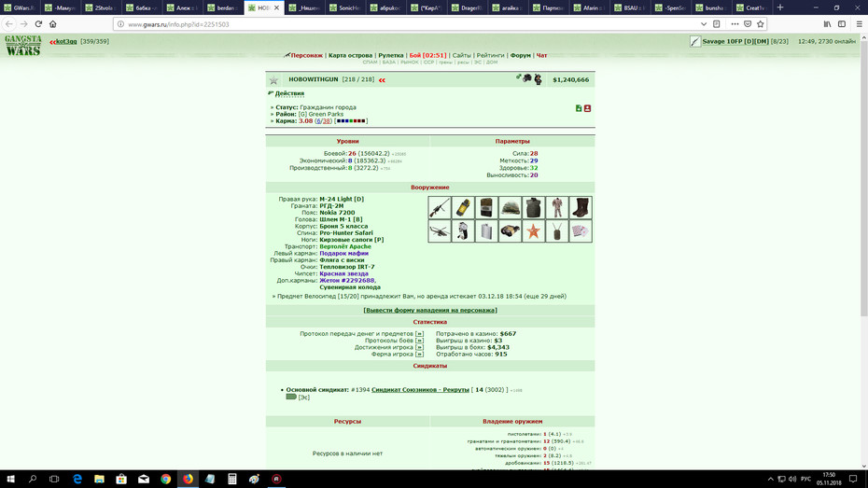868x488 pixels.
Task: Open the kot3gg player link
Action: point(66,41)
